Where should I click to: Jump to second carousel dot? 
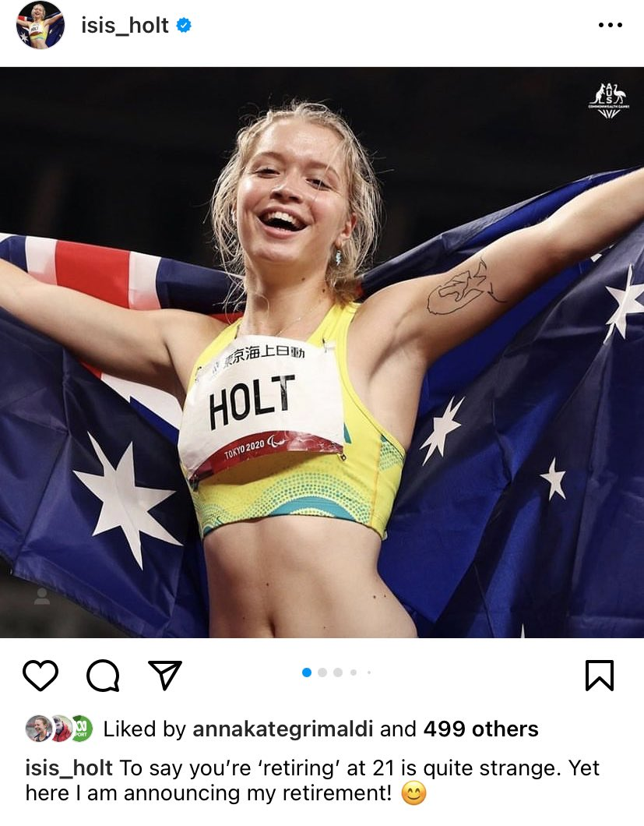coord(323,672)
